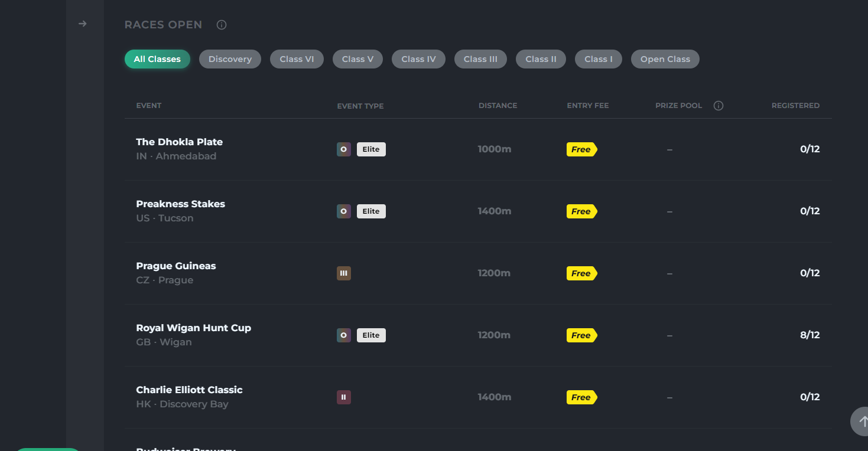Open Royal Wigan Hunt Cup race
Image resolution: width=868 pixels, height=451 pixels.
(478, 335)
